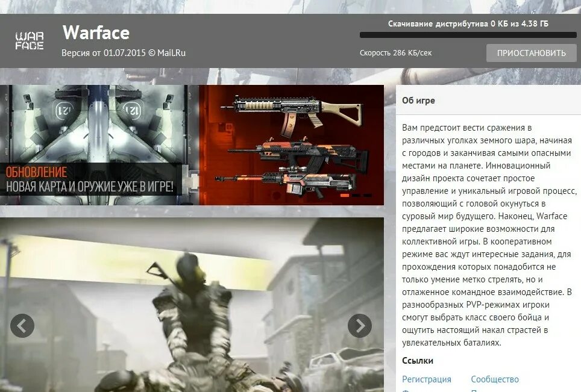Switch to the Об игре section
Image resolution: width=581 pixels, height=392 pixels.
(x=418, y=100)
